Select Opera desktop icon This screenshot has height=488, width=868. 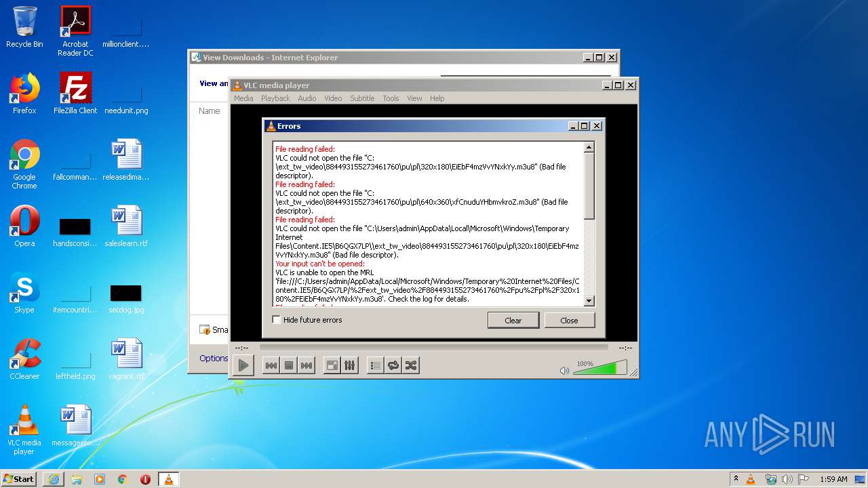click(24, 226)
